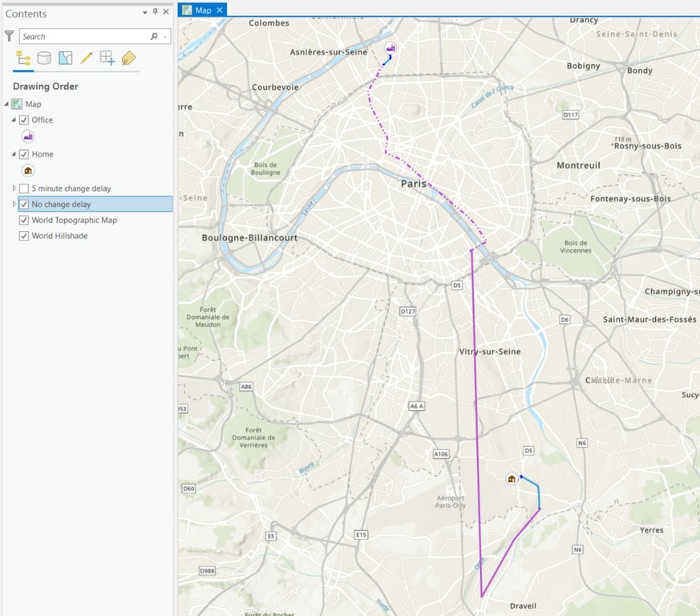
Task: Uncheck the Home layer checkbox
Action: point(24,155)
